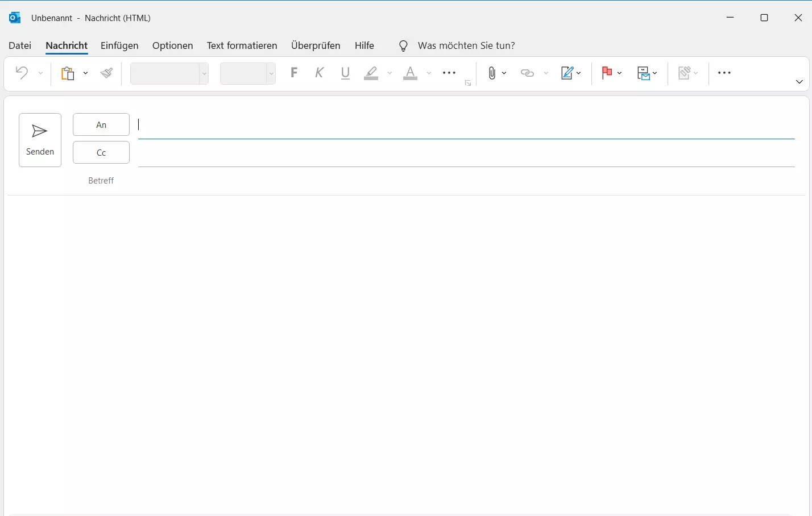Toggle underline (U) formatting

click(345, 73)
